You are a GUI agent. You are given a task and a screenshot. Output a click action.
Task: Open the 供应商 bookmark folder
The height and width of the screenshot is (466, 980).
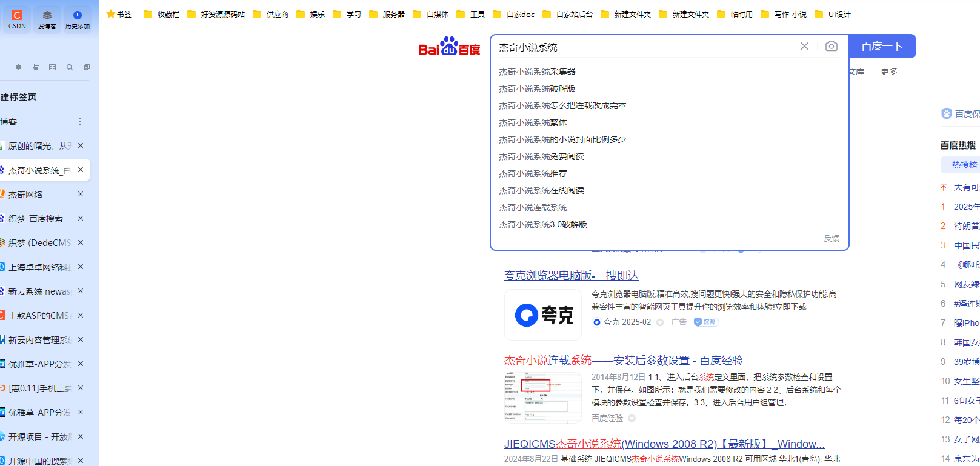[x=270, y=14]
